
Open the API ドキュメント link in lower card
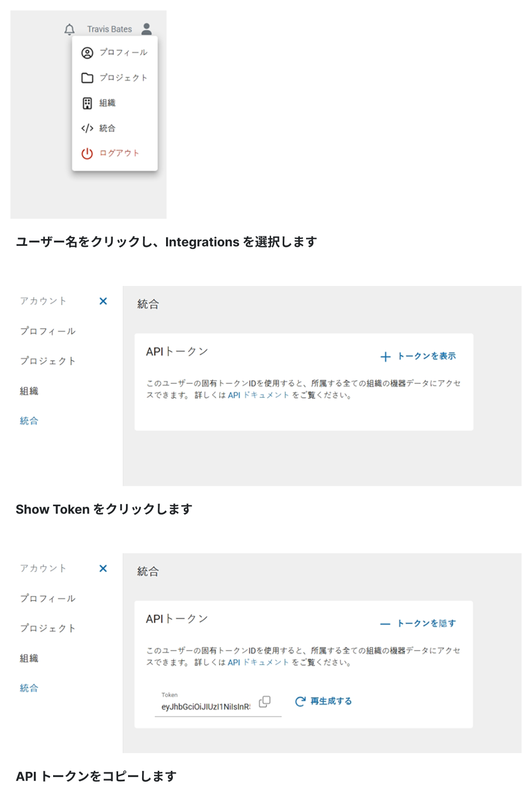pos(258,662)
